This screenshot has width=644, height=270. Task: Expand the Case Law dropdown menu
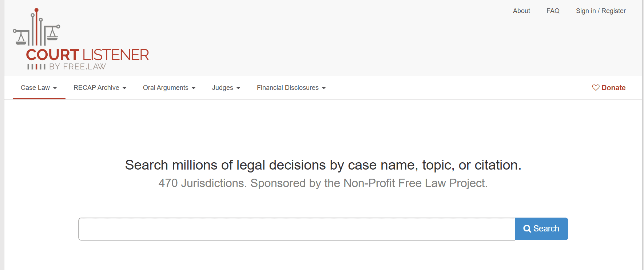[39, 88]
